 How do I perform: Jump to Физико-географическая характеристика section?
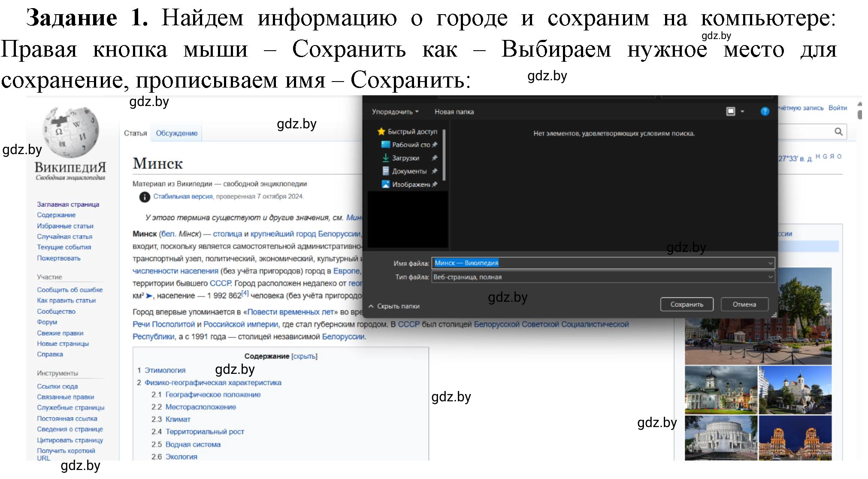(x=213, y=383)
